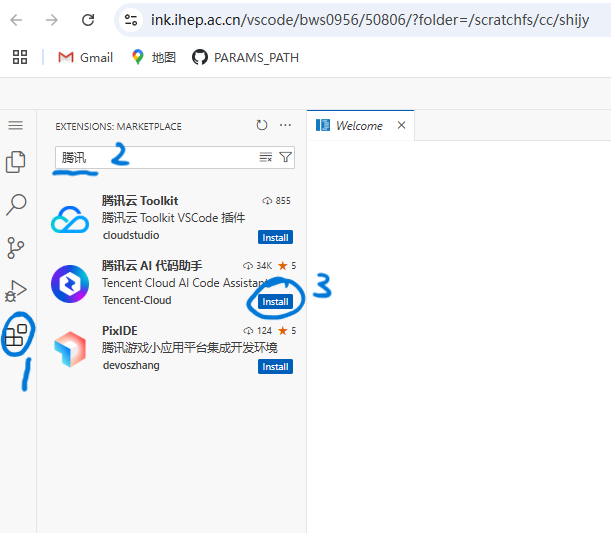Open the Extensions view
The width and height of the screenshot is (611, 533).
tap(16, 335)
